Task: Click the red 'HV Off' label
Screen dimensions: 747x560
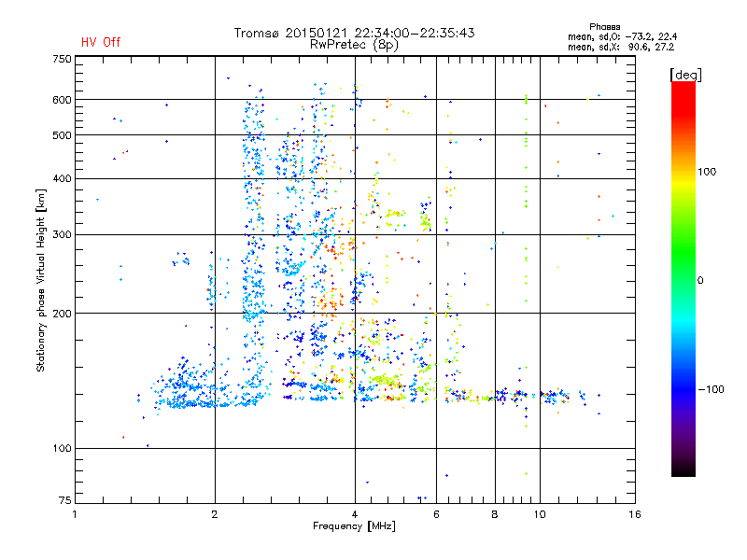Action: coord(101,42)
